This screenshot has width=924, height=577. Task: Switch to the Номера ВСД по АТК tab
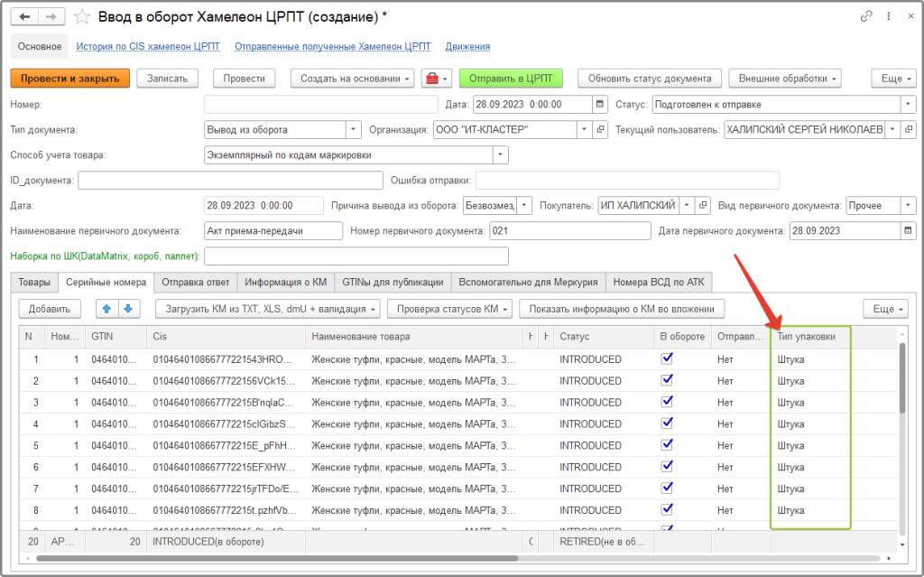click(x=659, y=282)
